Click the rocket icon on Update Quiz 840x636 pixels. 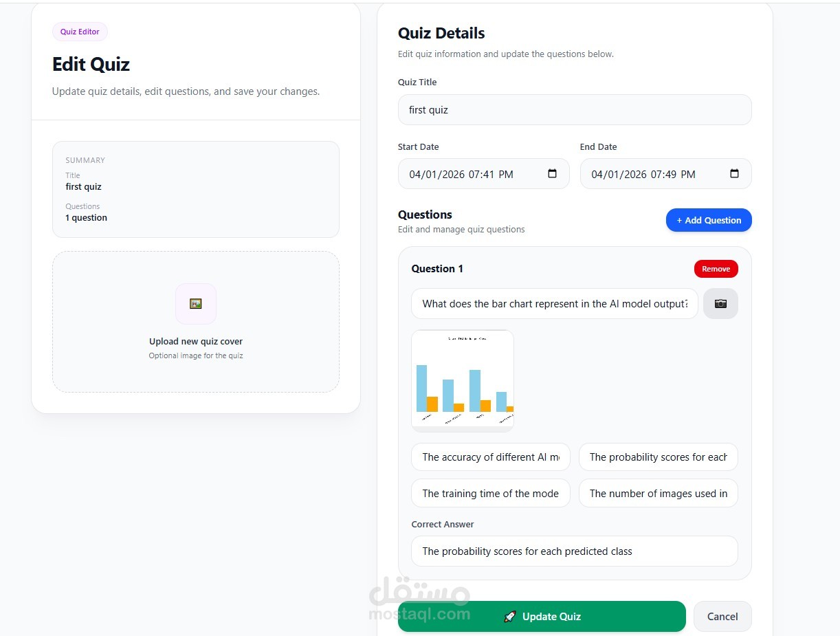[x=509, y=617]
